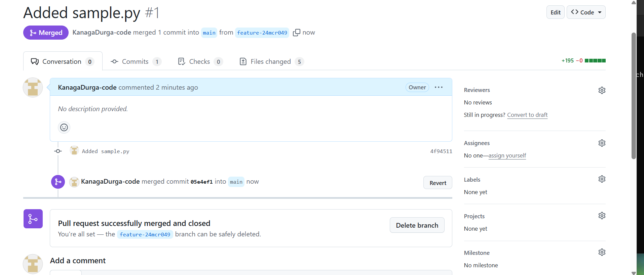Click the Assignees heading
Screen dimensions: 644x275
pyautogui.click(x=477, y=143)
